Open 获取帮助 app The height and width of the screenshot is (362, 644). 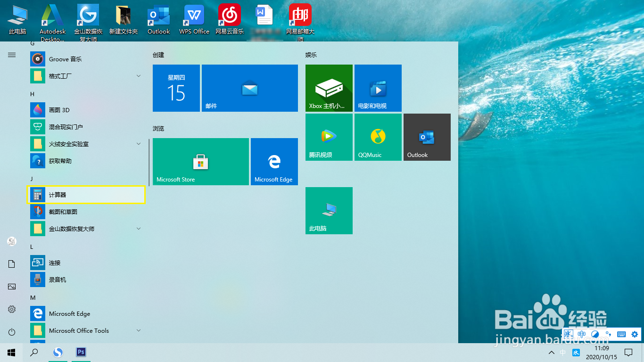[x=86, y=161]
